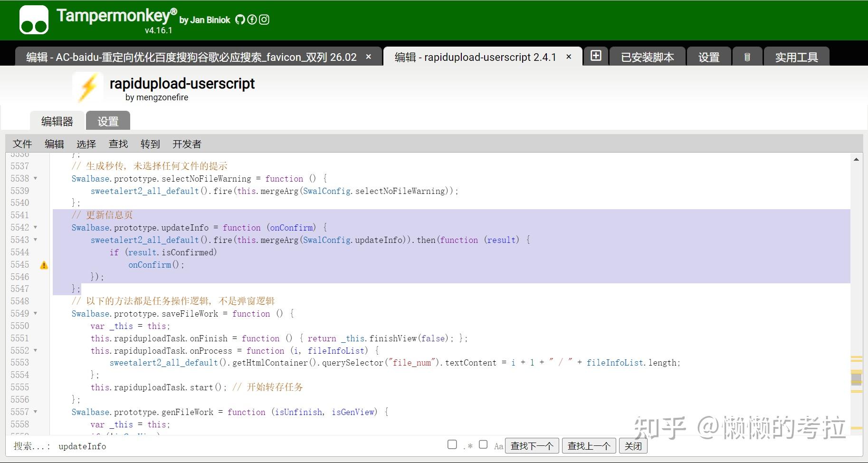Open the 查找 menu
Viewport: 868px width, 463px height.
pos(118,144)
